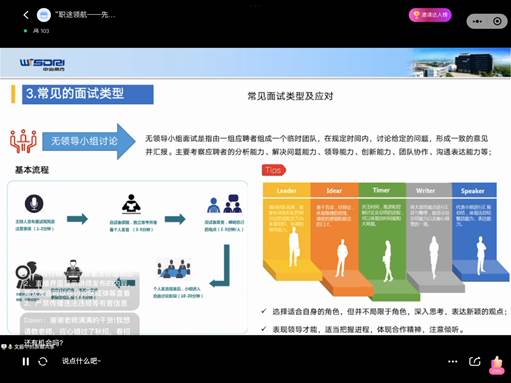This screenshot has width=511, height=383.
Task: Go back using the top-left arrow
Action: 26,15
